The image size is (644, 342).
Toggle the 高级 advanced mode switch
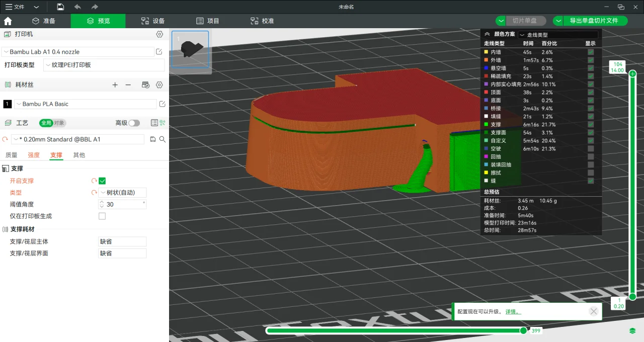(x=134, y=123)
